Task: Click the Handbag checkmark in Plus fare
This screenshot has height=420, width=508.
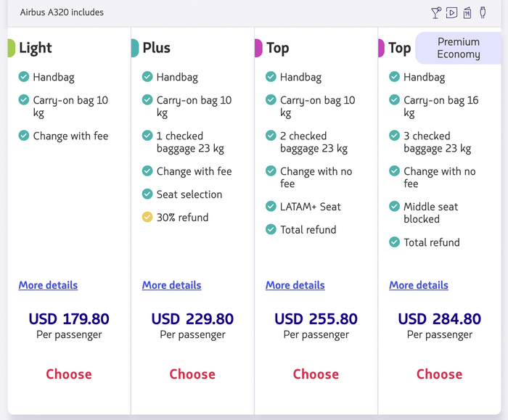Action: (x=147, y=77)
